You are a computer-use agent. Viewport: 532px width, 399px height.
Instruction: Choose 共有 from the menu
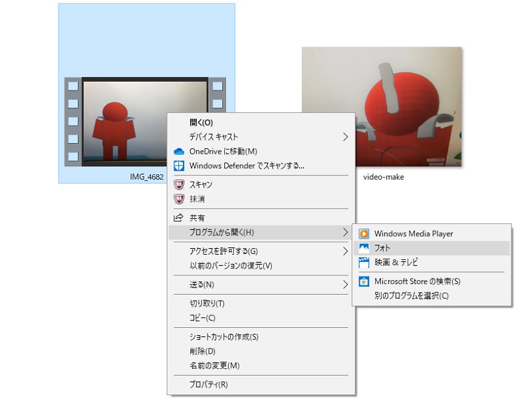(261, 217)
